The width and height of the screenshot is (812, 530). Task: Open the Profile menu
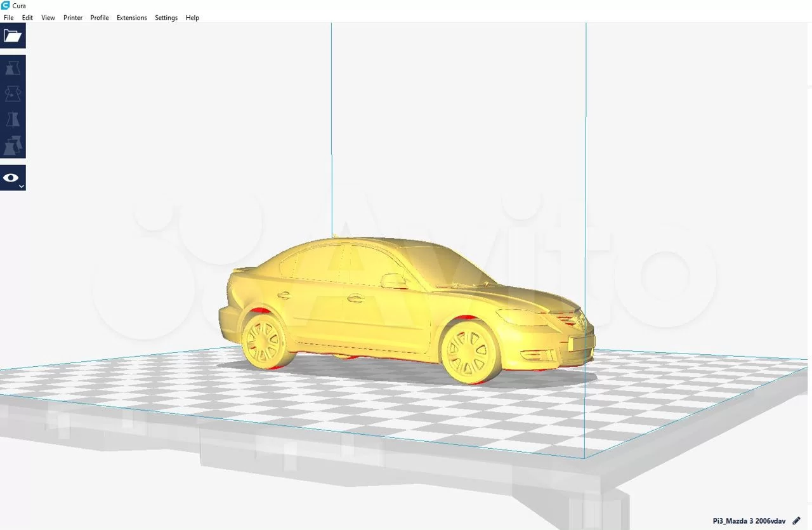pyautogui.click(x=99, y=17)
